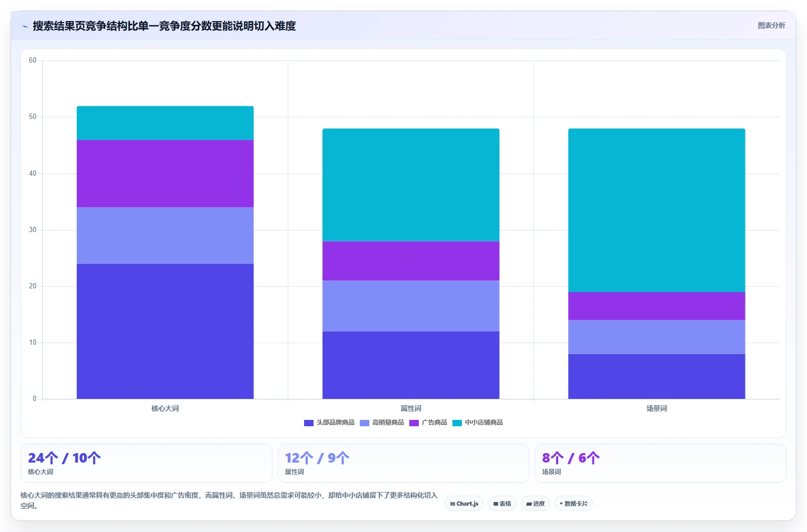807x532 pixels.
Task: Click the summary paragraph starting 核心大词的搜索结果
Action: tap(229, 500)
